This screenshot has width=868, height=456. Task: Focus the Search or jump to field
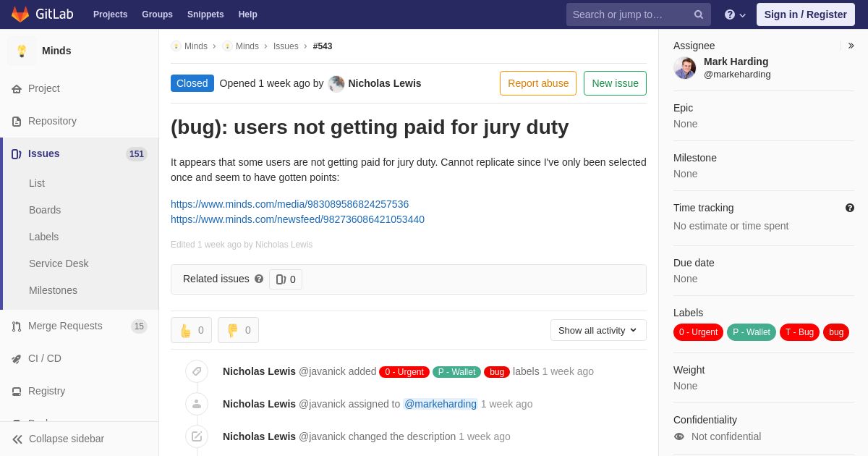coord(639,14)
